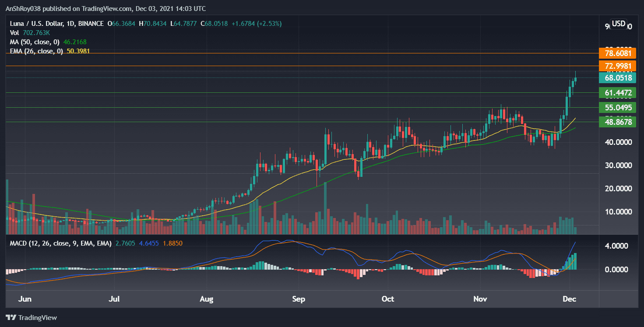
Task: Click the USD currency label on price axis
Action: point(618,24)
